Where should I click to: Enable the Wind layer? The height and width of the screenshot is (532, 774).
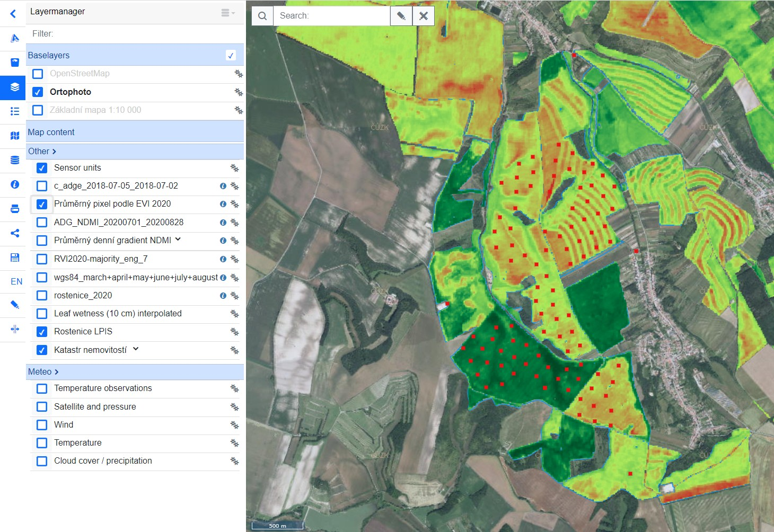[x=42, y=425]
